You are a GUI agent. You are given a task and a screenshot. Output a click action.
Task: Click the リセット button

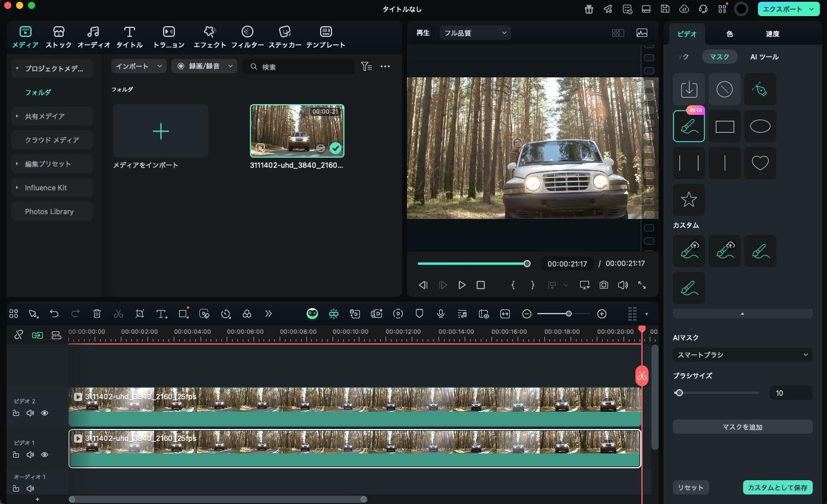click(691, 487)
